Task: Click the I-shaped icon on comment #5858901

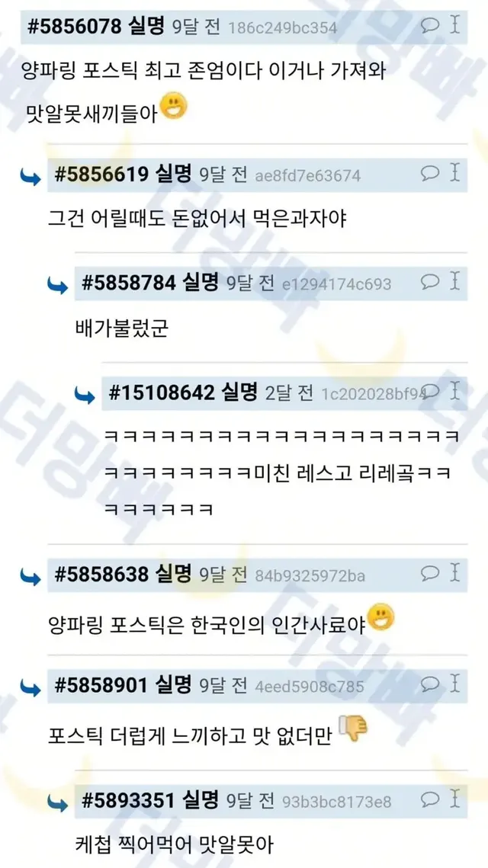Action: (454, 683)
